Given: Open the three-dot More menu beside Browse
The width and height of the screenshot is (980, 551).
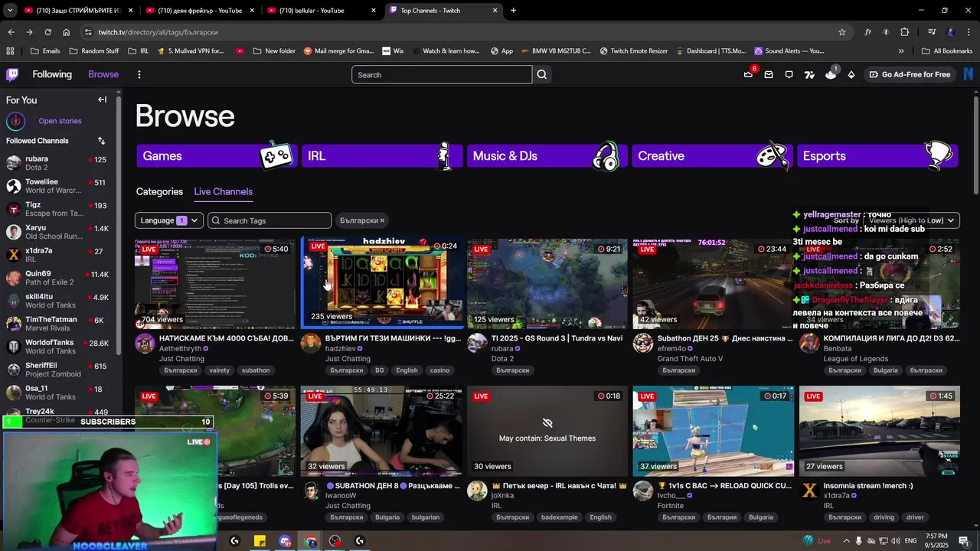Looking at the screenshot, I should [139, 74].
